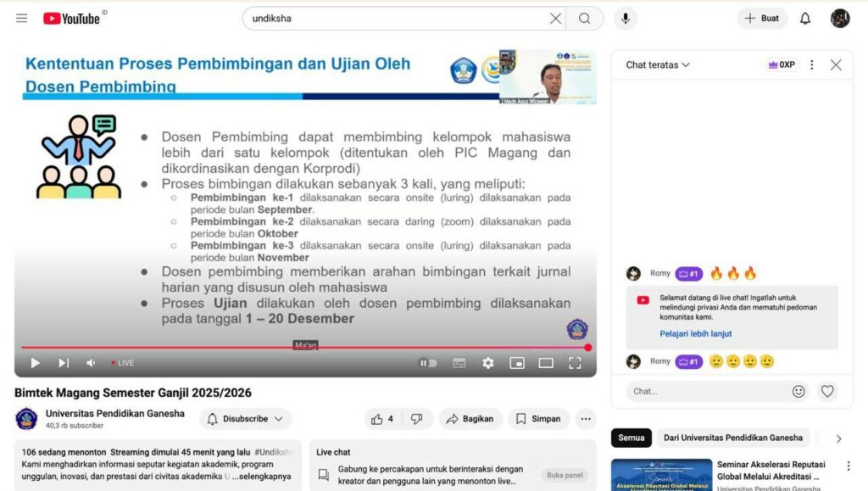Select the Semua filter chip
868x491 pixels.
[631, 438]
